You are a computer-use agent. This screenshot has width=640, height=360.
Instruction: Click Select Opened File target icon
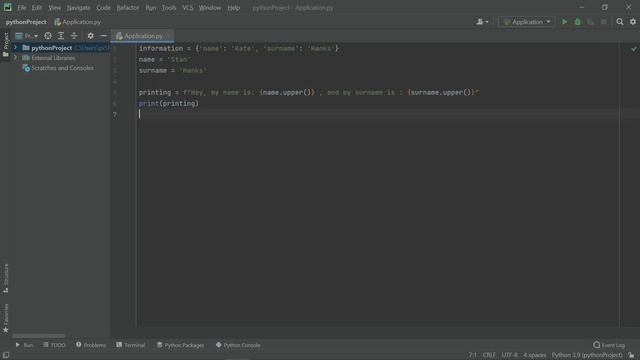48,36
